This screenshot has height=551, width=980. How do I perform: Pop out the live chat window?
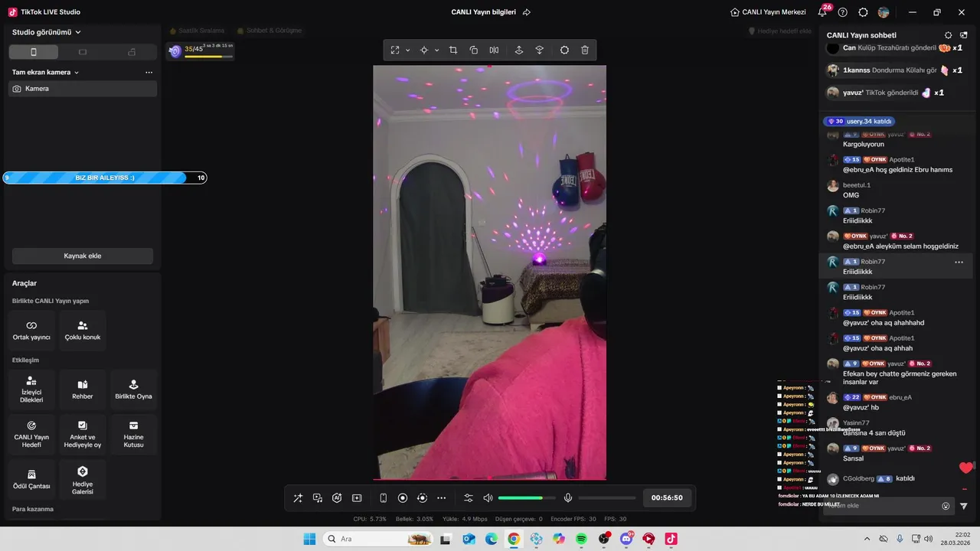pyautogui.click(x=964, y=35)
